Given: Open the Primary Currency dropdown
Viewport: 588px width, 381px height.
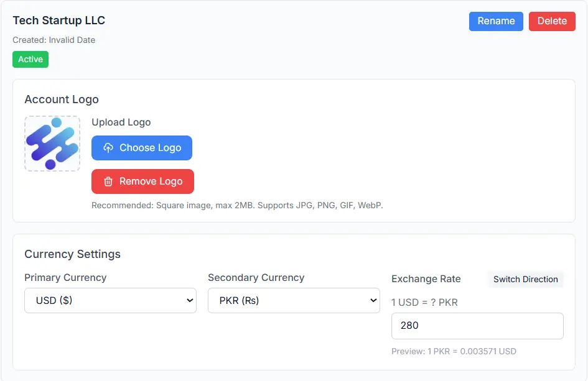Looking at the screenshot, I should click(x=110, y=300).
